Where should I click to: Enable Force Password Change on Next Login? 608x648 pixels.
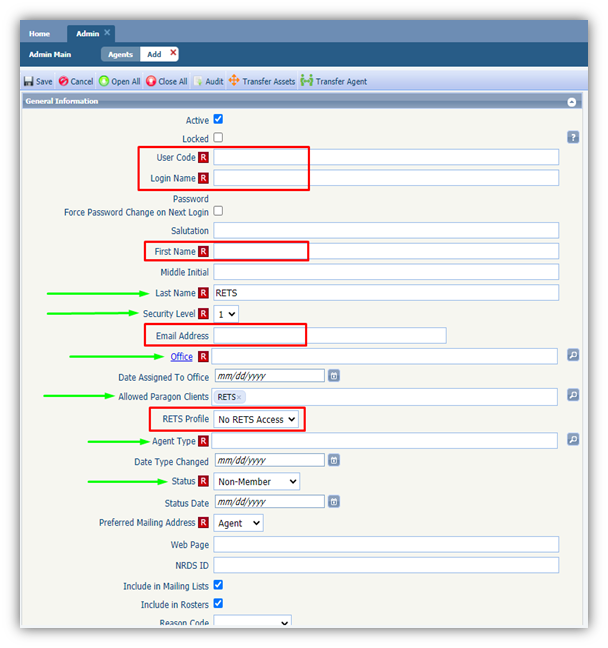pyautogui.click(x=218, y=211)
